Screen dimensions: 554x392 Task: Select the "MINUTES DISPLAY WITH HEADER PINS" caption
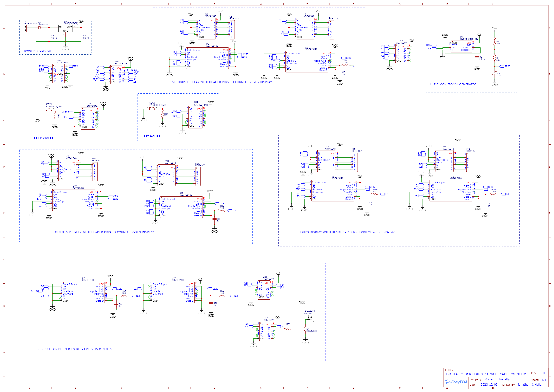tap(105, 232)
